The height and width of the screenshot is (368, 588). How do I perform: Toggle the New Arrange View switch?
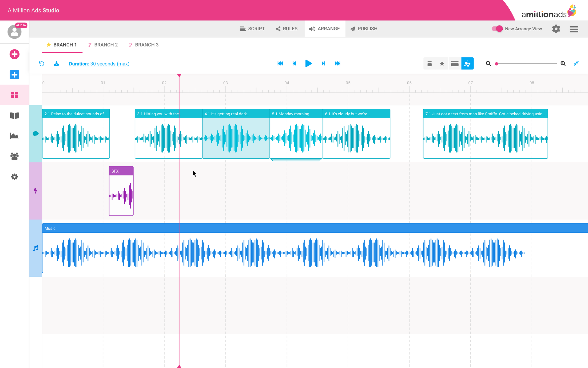(x=497, y=29)
